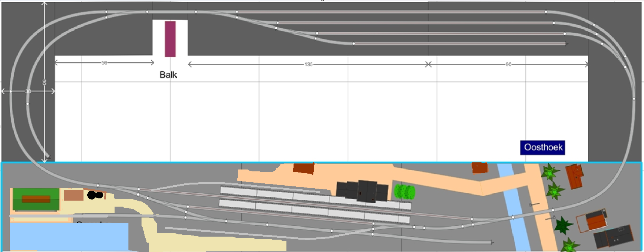
Task: Click the dark station building
Action: (x=362, y=190)
